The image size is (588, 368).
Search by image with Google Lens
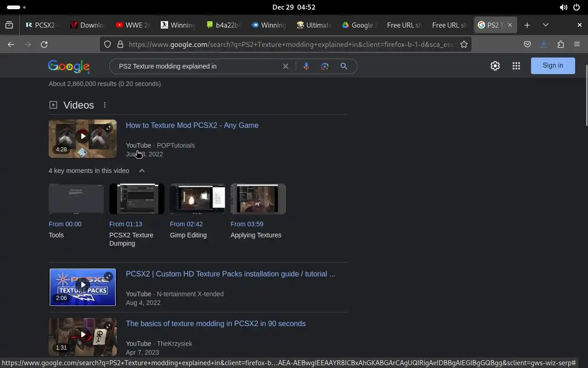pyautogui.click(x=325, y=66)
